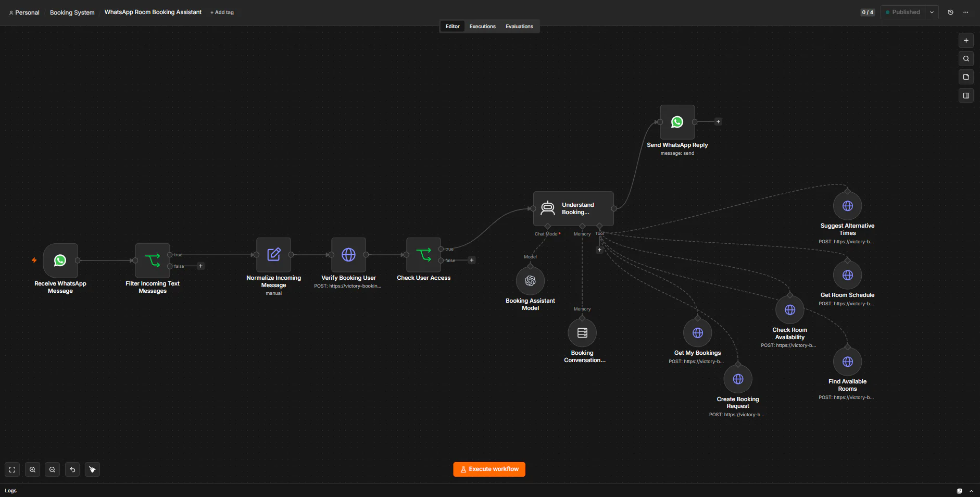Viewport: 980px width, 497px height.
Task: Fit workflow to view
Action: point(12,469)
